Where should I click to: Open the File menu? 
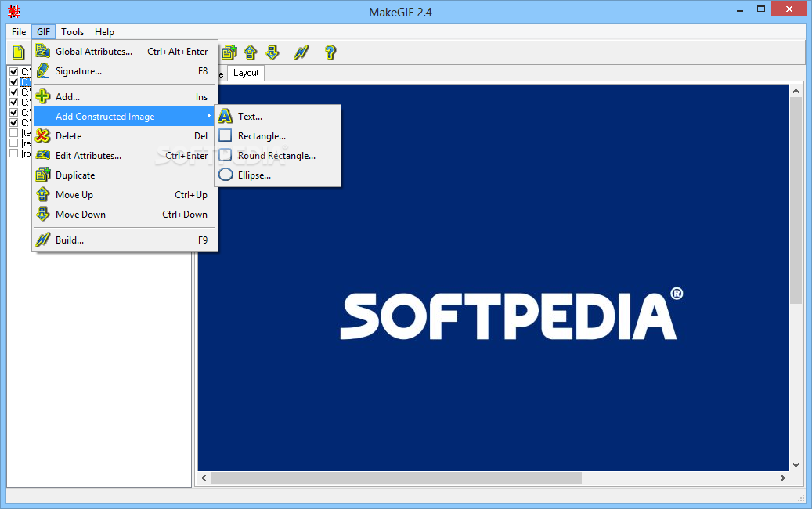pos(19,31)
